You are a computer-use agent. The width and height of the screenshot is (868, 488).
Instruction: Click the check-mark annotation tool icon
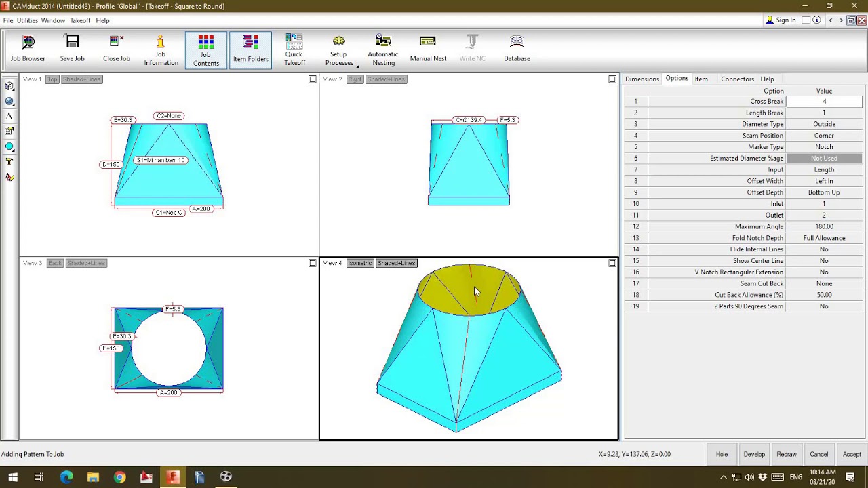pos(9,177)
